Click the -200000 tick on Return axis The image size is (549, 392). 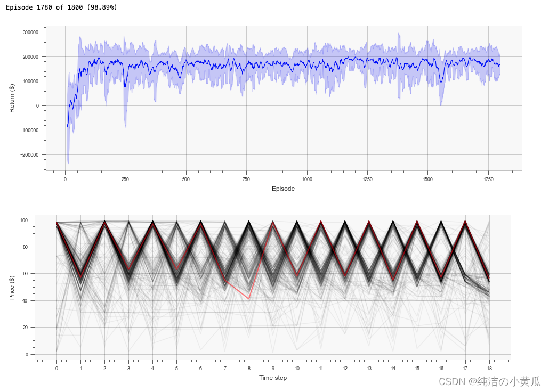click(x=30, y=154)
